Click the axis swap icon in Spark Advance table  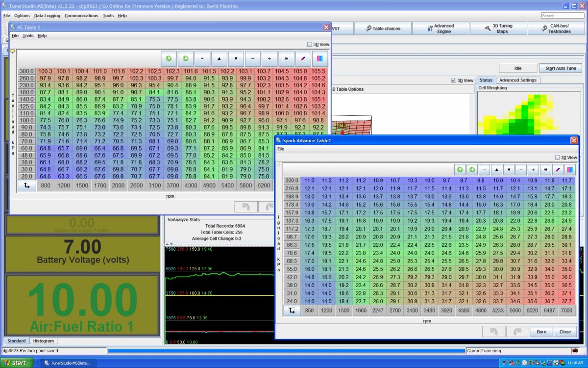pyautogui.click(x=292, y=311)
